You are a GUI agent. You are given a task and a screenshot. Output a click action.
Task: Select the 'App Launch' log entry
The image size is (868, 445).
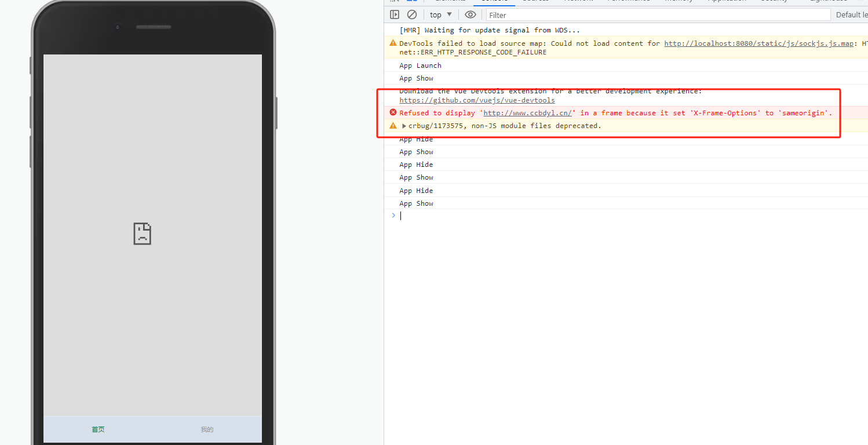(x=420, y=65)
